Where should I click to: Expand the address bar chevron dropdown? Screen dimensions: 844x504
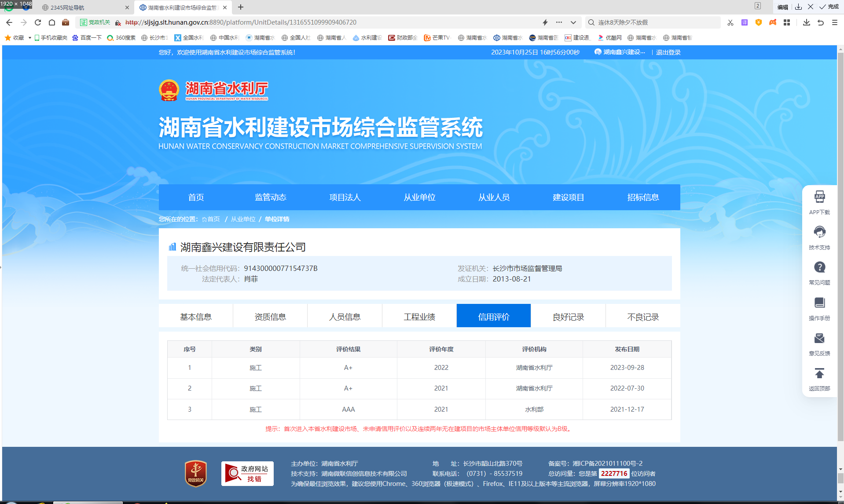(x=573, y=22)
